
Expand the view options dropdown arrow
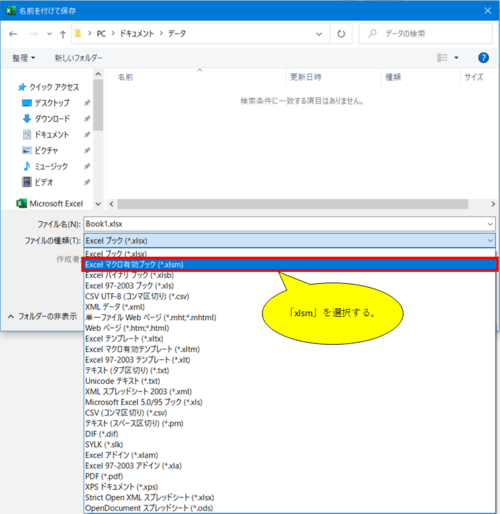coord(456,58)
